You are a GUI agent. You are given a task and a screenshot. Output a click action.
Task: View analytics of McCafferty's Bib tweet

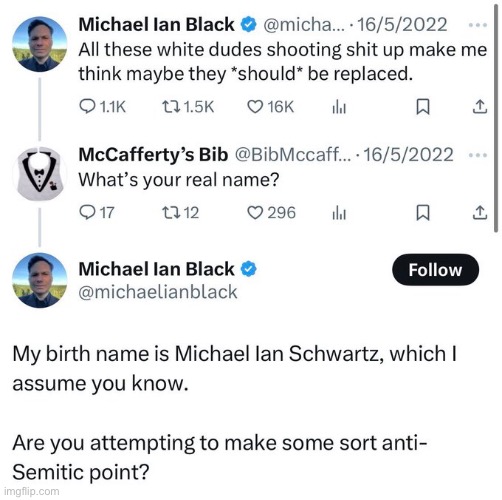pyautogui.click(x=339, y=213)
